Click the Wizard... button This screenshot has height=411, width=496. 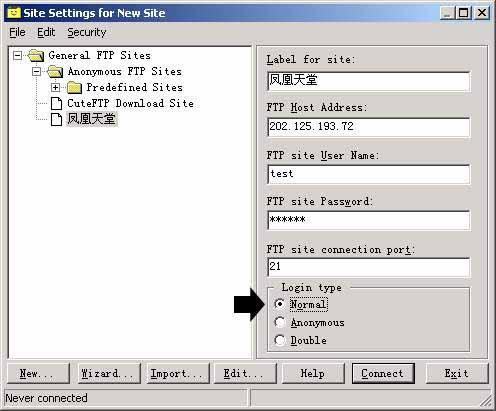click(109, 373)
